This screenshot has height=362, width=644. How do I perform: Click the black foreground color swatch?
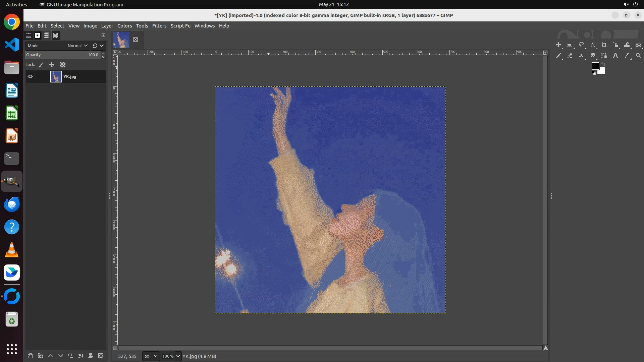[595, 66]
